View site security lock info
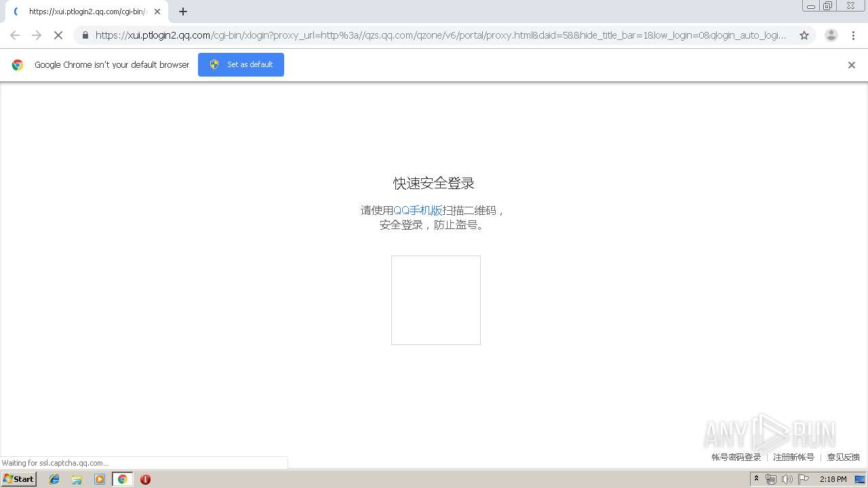The height and width of the screenshot is (488, 868). [85, 35]
